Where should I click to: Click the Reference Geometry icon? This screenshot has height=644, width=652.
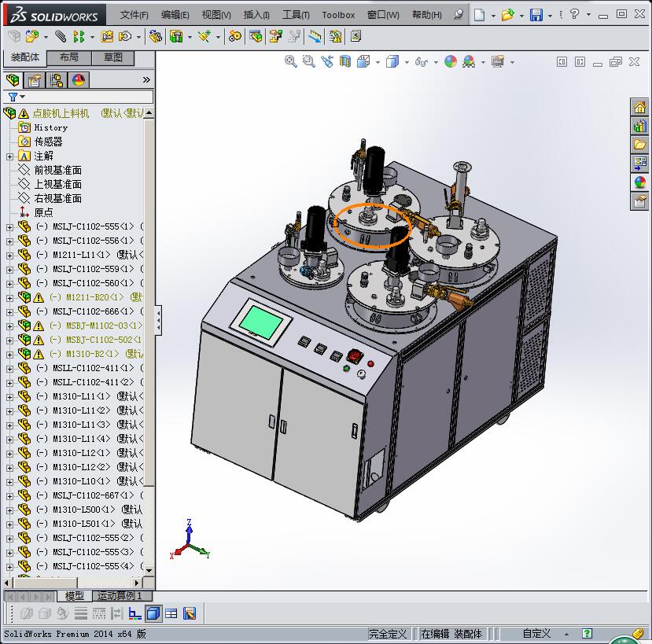tap(204, 37)
